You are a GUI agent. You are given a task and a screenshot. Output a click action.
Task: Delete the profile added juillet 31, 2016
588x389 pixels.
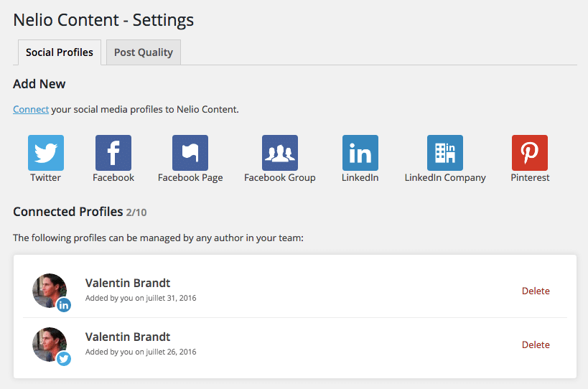536,291
